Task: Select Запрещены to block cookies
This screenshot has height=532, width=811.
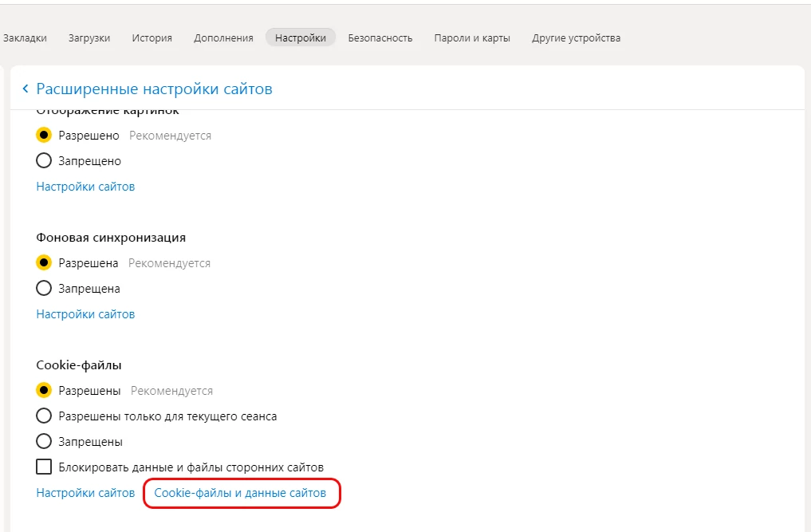Action: (x=45, y=442)
